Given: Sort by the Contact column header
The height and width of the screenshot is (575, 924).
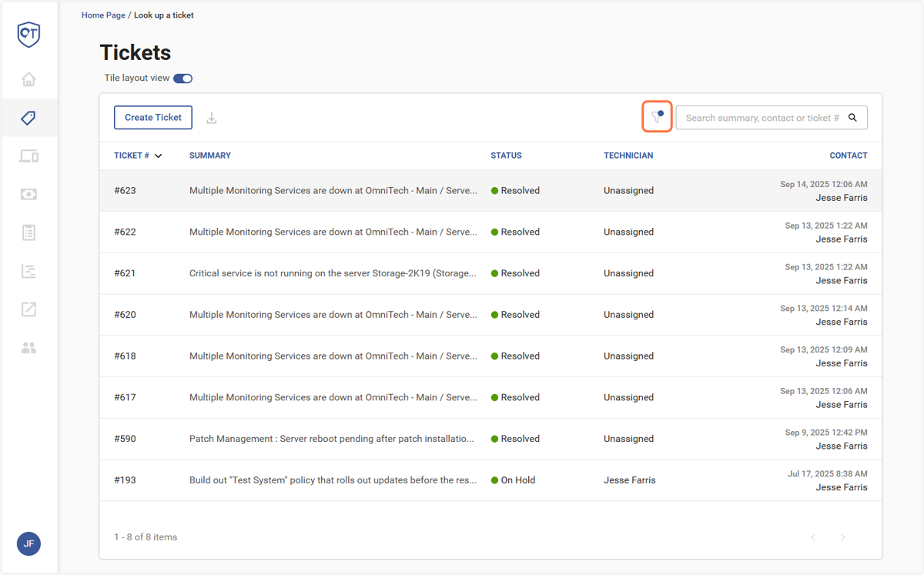Looking at the screenshot, I should coord(849,155).
